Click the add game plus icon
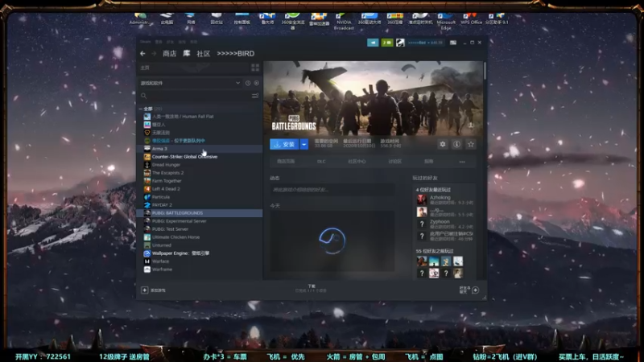Viewport: 644px width, 362px height. (145, 290)
